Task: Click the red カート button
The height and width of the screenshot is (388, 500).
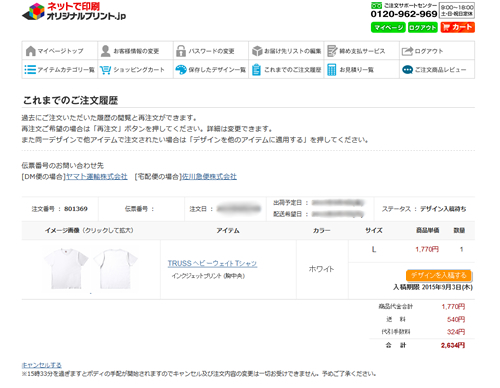Action: click(x=458, y=27)
